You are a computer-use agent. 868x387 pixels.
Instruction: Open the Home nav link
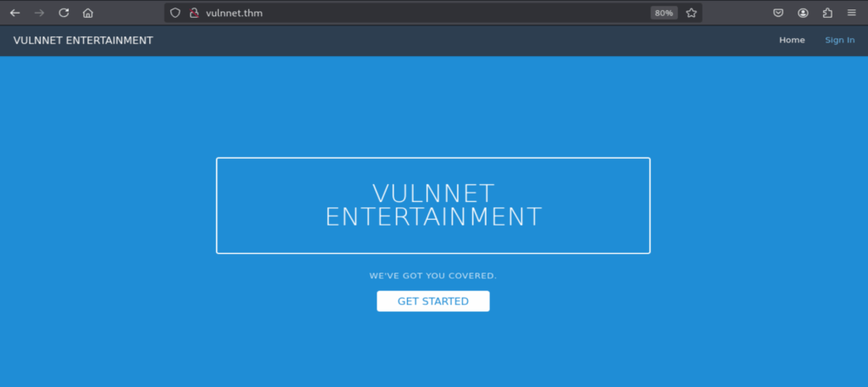[x=793, y=40]
